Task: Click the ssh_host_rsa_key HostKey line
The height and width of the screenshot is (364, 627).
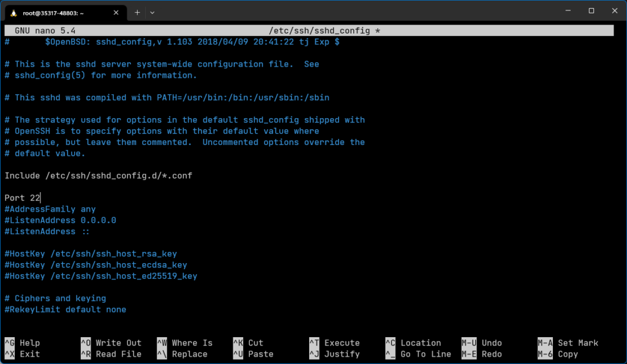Action: [91, 254]
